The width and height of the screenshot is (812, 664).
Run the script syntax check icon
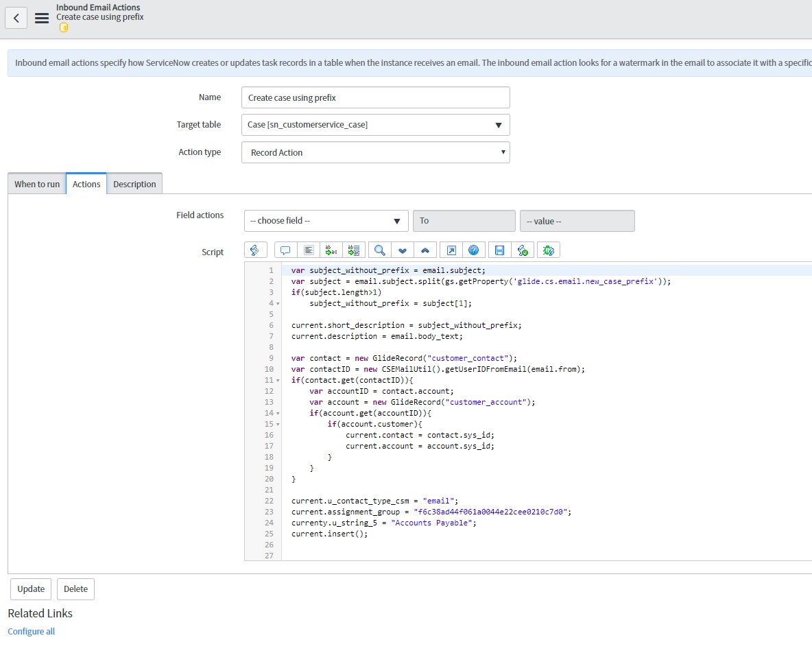point(523,250)
